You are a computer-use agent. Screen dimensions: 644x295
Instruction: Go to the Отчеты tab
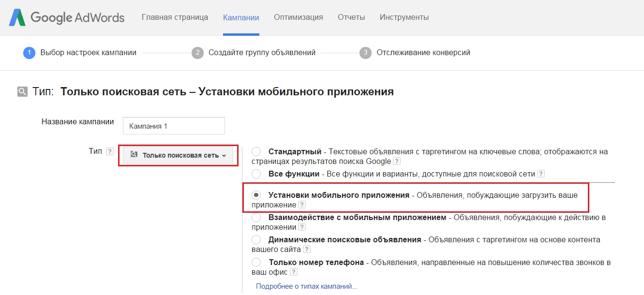point(351,17)
